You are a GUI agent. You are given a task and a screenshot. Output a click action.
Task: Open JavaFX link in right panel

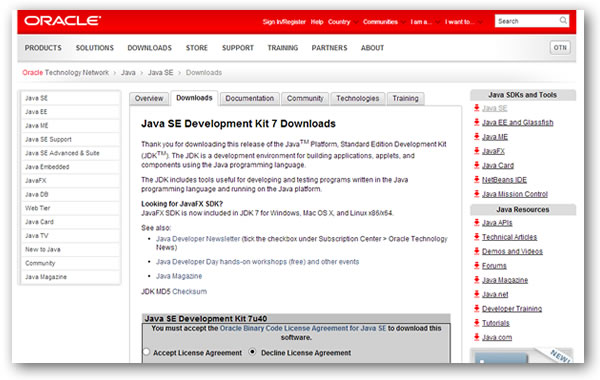493,151
